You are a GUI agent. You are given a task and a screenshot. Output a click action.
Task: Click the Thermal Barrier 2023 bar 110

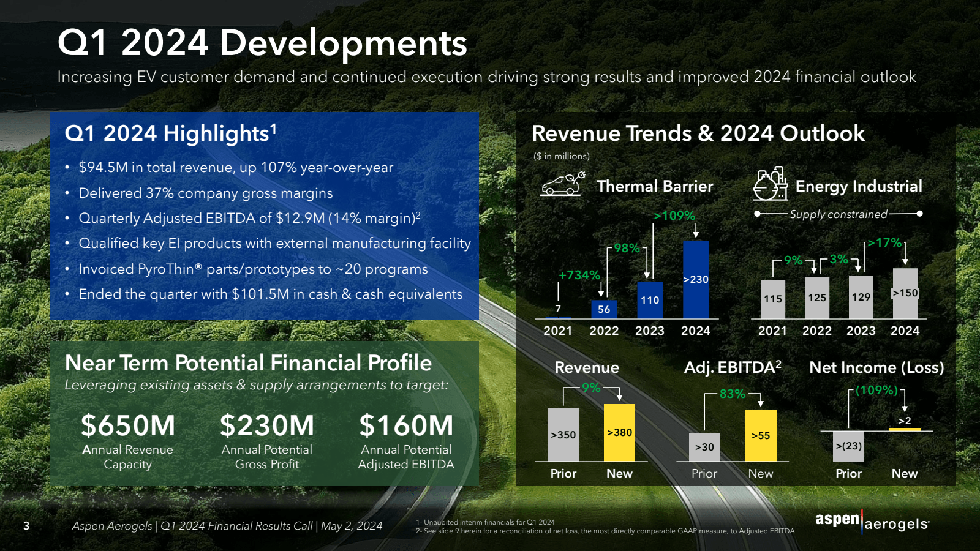650,300
